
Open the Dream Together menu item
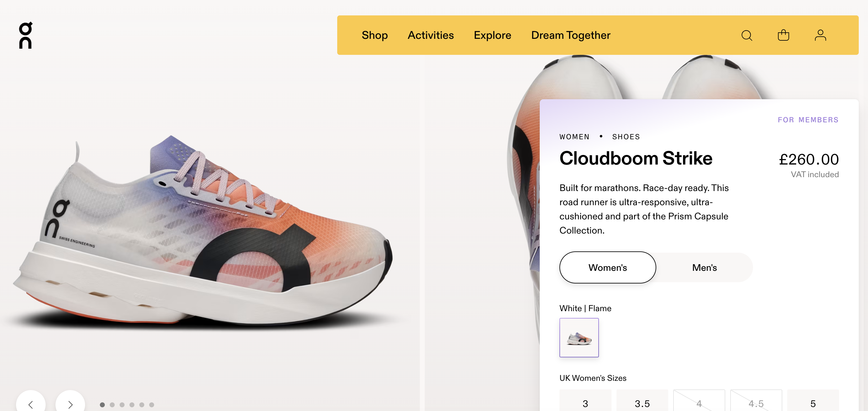(571, 35)
